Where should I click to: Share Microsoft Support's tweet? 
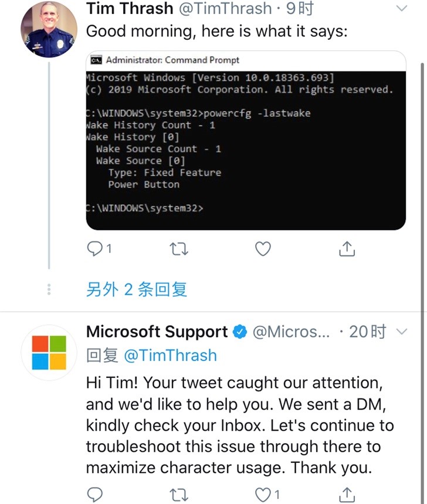[x=347, y=493]
